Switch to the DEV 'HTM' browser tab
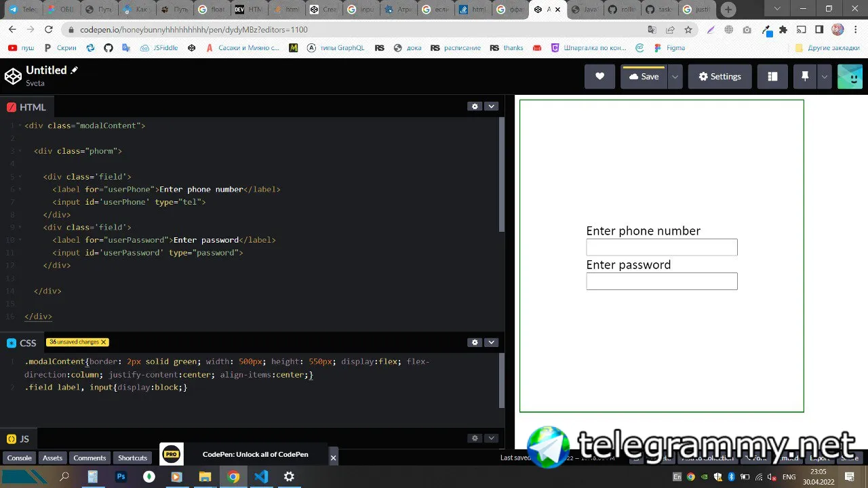The height and width of the screenshot is (488, 868). click(x=248, y=9)
